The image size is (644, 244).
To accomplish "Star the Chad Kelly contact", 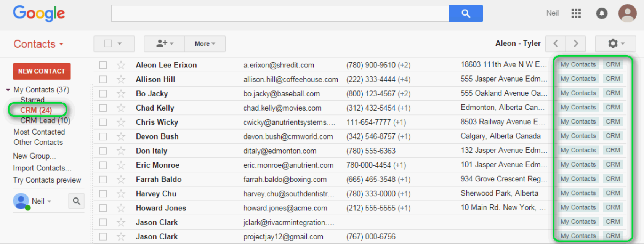I will point(121,108).
